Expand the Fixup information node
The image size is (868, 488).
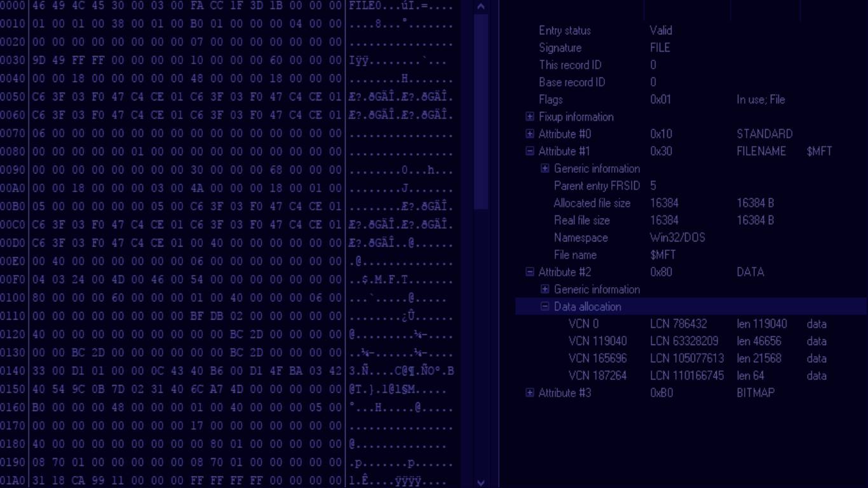coord(529,117)
